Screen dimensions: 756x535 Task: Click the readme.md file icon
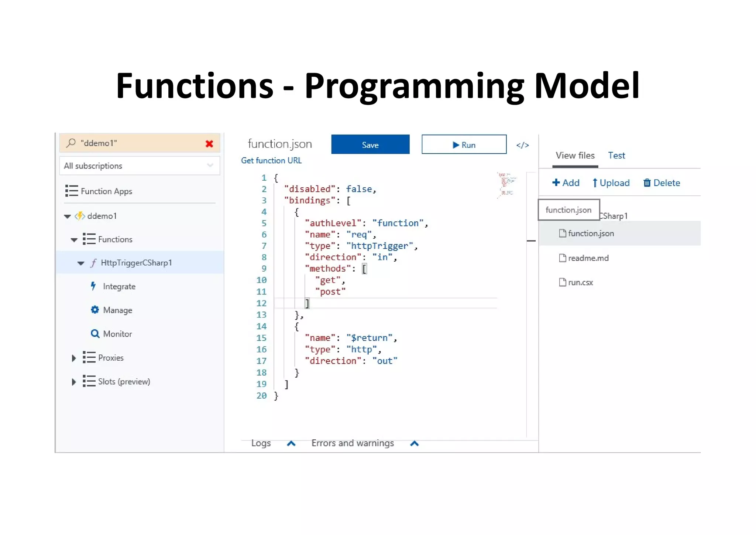562,258
